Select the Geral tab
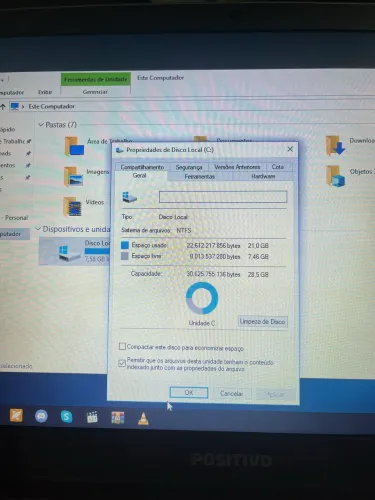This screenshot has width=375, height=500. point(140,175)
